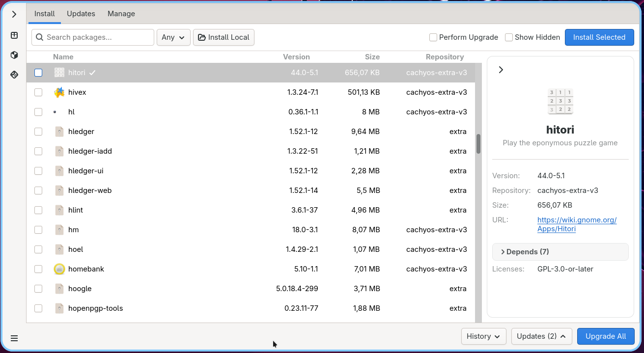The width and height of the screenshot is (644, 353).
Task: Select the hledger package checkbox
Action: pyautogui.click(x=38, y=132)
